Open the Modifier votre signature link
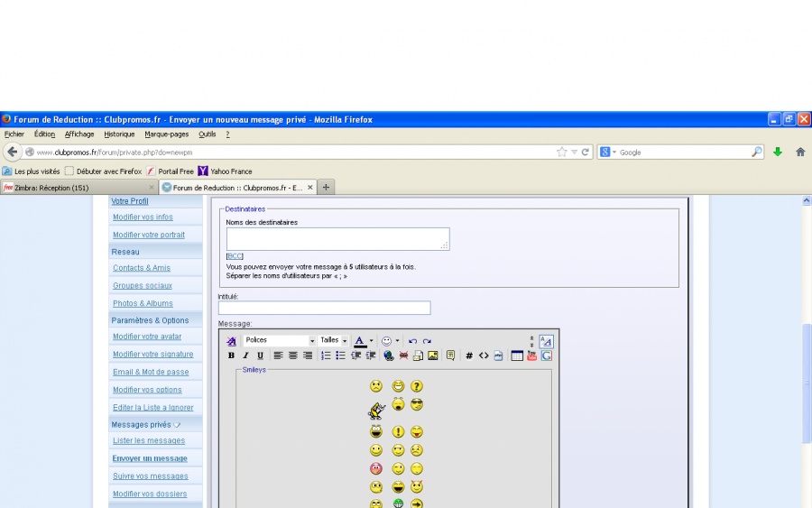812x508 pixels. (x=152, y=355)
